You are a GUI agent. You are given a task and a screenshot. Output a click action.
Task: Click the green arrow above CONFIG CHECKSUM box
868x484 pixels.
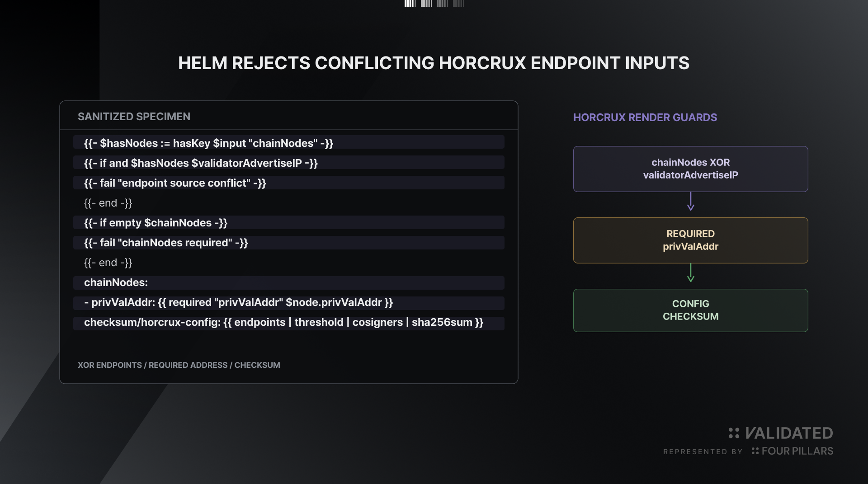click(690, 273)
